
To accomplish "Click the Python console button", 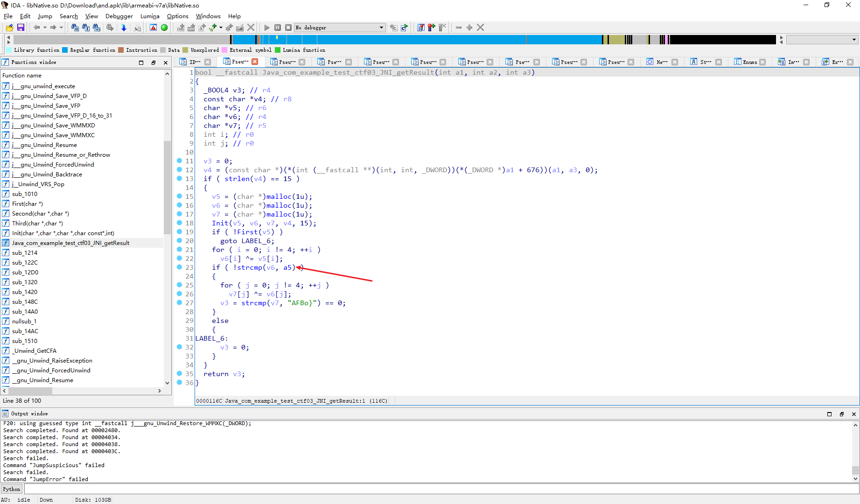I will coord(11,489).
